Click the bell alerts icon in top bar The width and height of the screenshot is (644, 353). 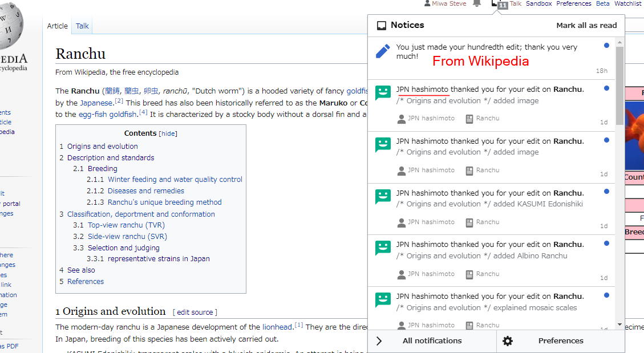[x=477, y=3]
